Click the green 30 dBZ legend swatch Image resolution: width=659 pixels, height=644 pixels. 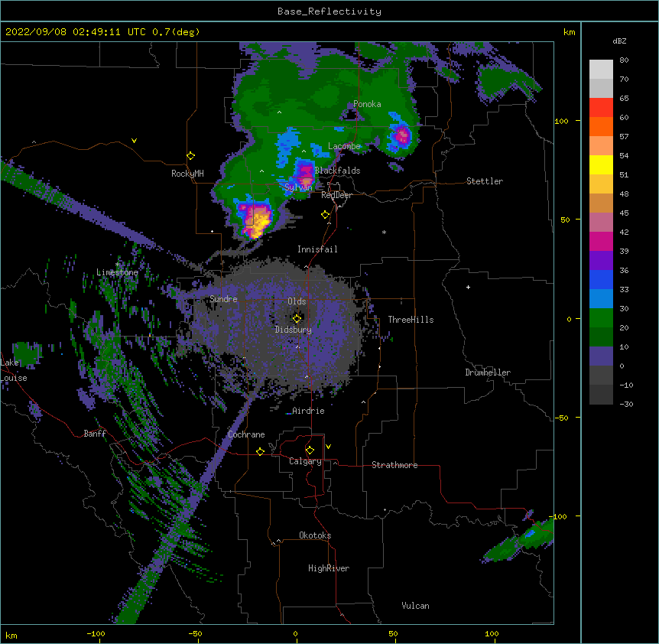[601, 318]
